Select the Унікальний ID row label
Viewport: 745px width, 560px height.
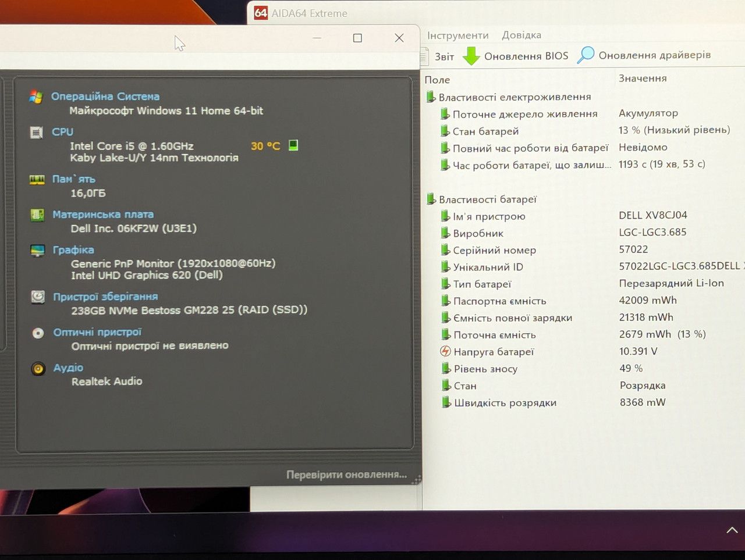pos(488,267)
